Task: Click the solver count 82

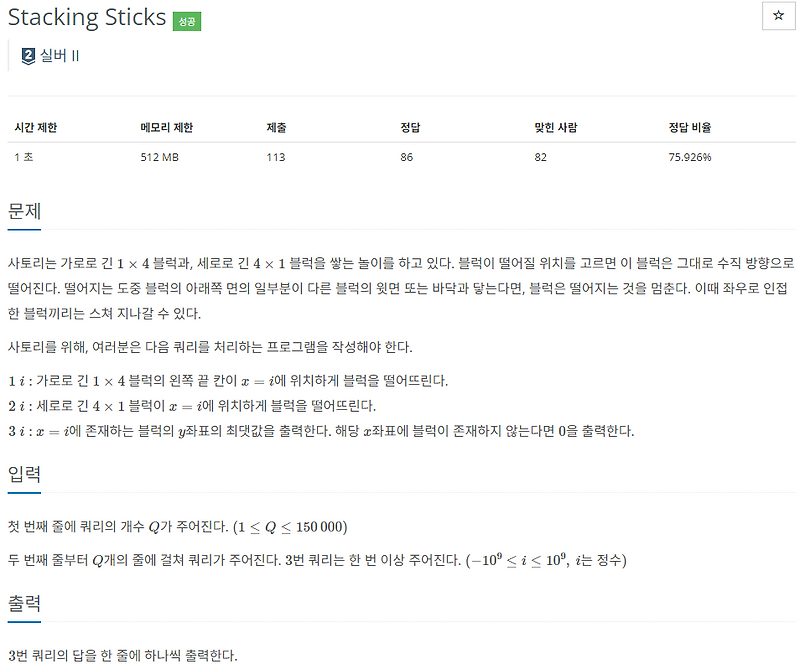Action: pyautogui.click(x=540, y=157)
